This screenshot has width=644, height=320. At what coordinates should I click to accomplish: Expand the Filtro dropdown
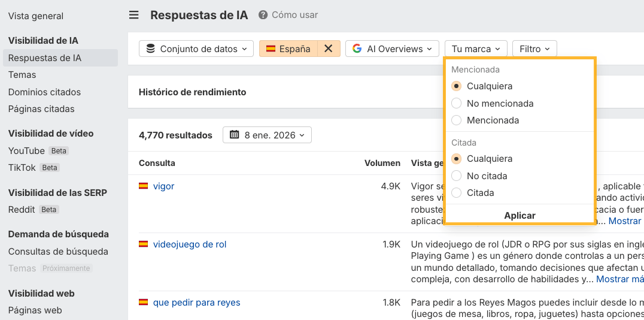[534, 49]
